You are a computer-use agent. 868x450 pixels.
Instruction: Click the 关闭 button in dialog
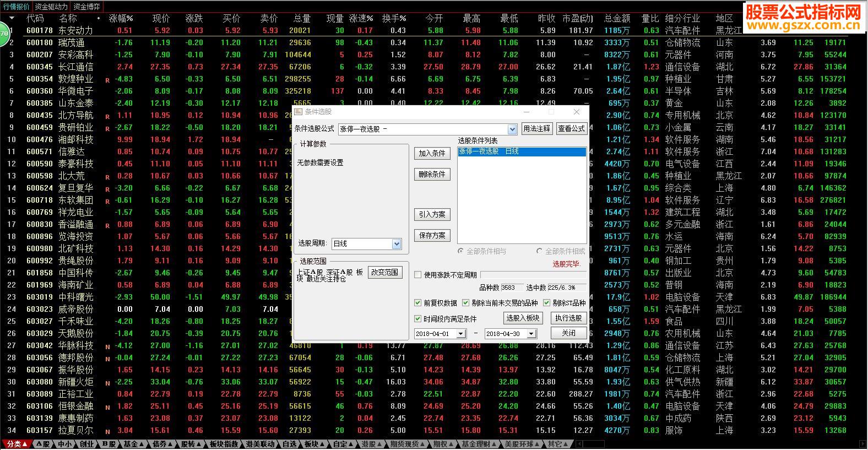568,333
